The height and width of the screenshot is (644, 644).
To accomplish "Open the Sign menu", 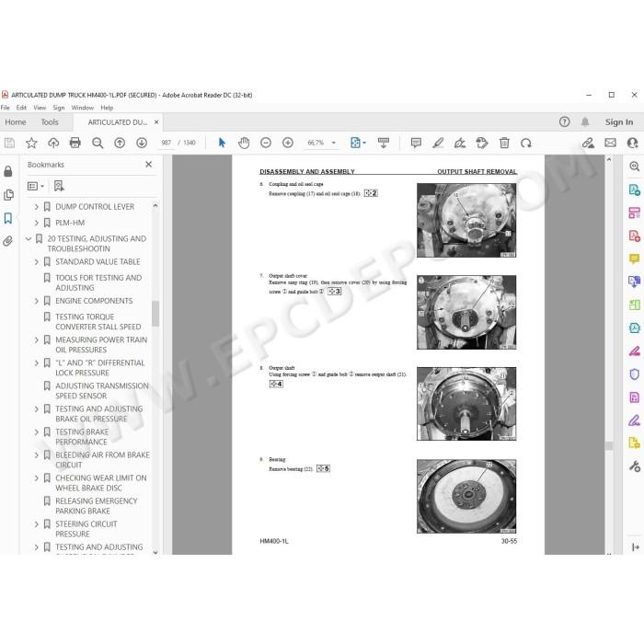I will (59, 108).
